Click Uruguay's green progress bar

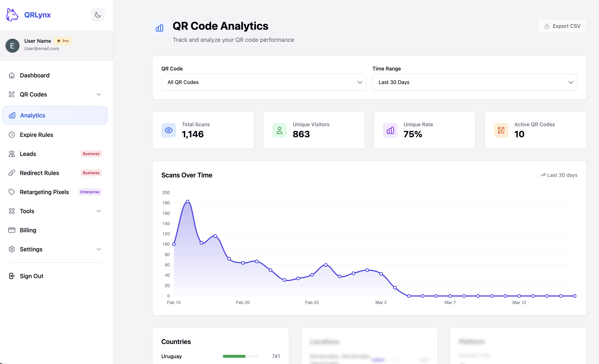(235, 356)
